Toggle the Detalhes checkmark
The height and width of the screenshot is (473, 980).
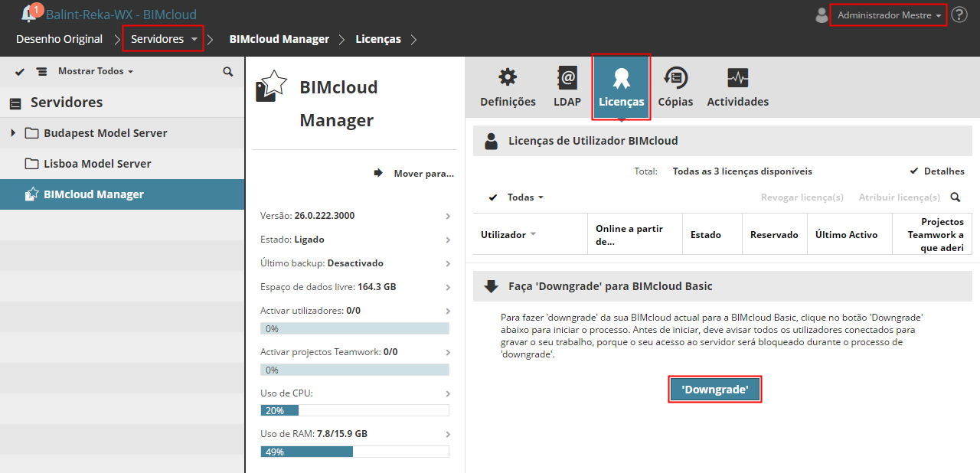tap(914, 171)
